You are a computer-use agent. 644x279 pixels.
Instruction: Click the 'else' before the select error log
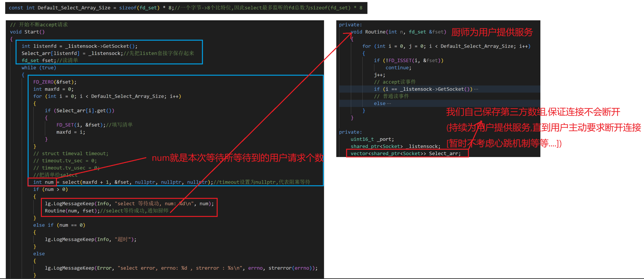tap(39, 254)
